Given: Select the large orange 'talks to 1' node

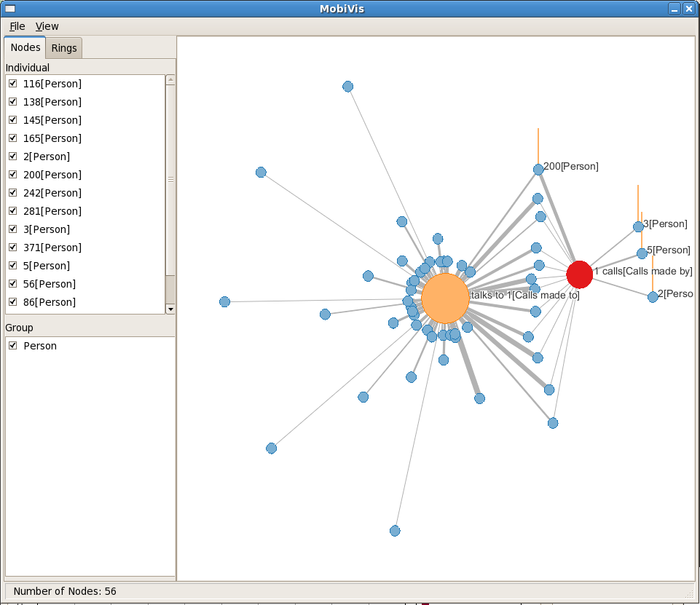Looking at the screenshot, I should pos(445,298).
